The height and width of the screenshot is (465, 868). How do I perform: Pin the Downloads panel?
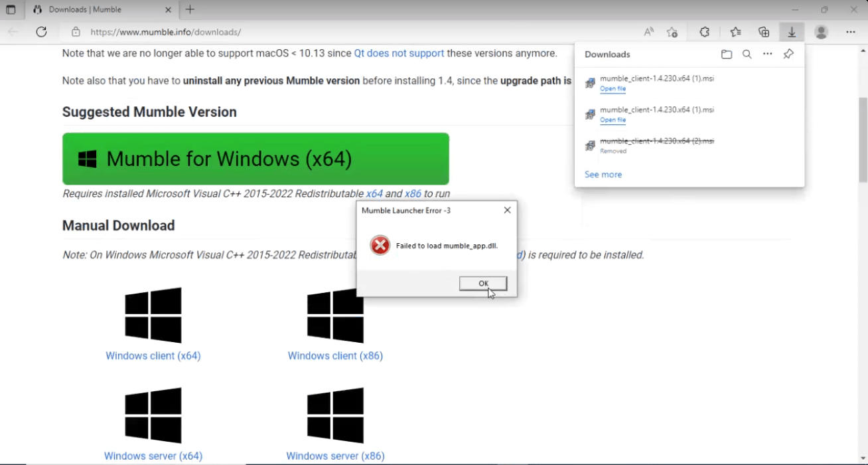788,54
